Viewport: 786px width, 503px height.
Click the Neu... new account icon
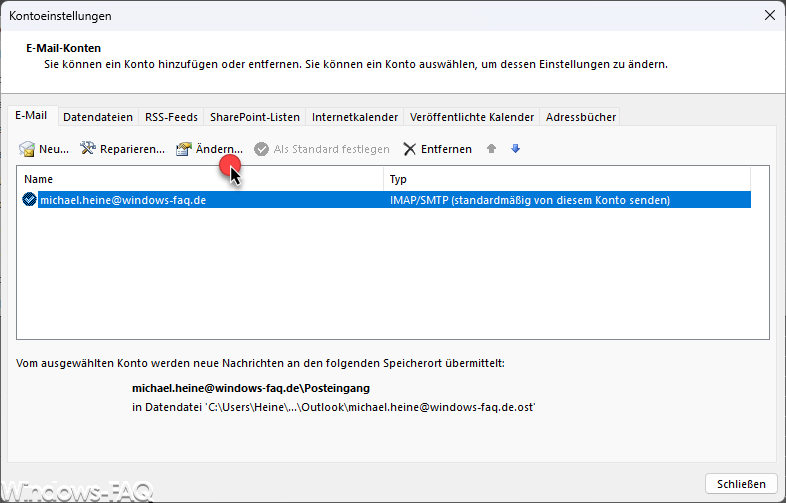pos(27,149)
